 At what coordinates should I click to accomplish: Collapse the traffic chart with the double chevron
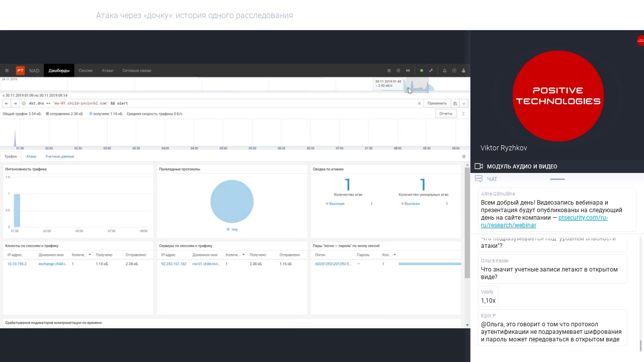(463, 114)
